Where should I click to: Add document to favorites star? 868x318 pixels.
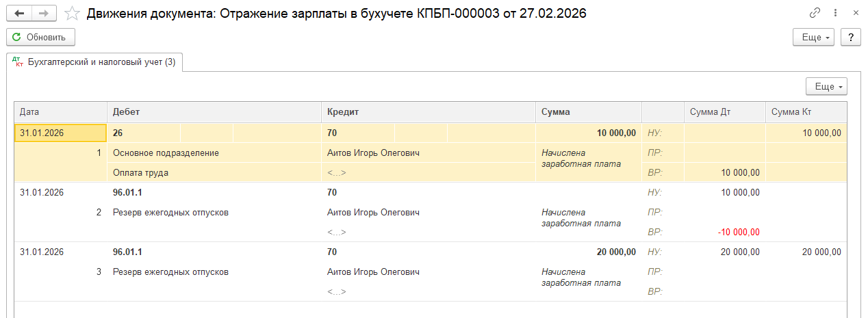71,13
